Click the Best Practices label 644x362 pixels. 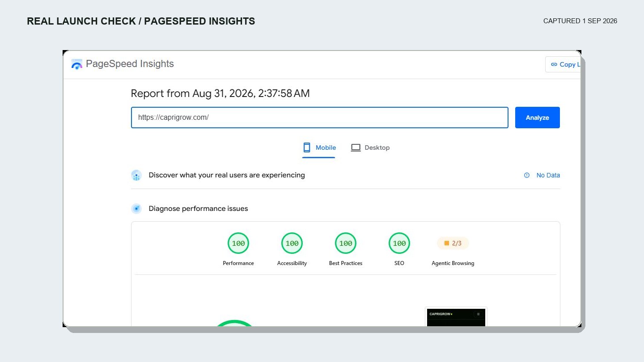coord(346,263)
